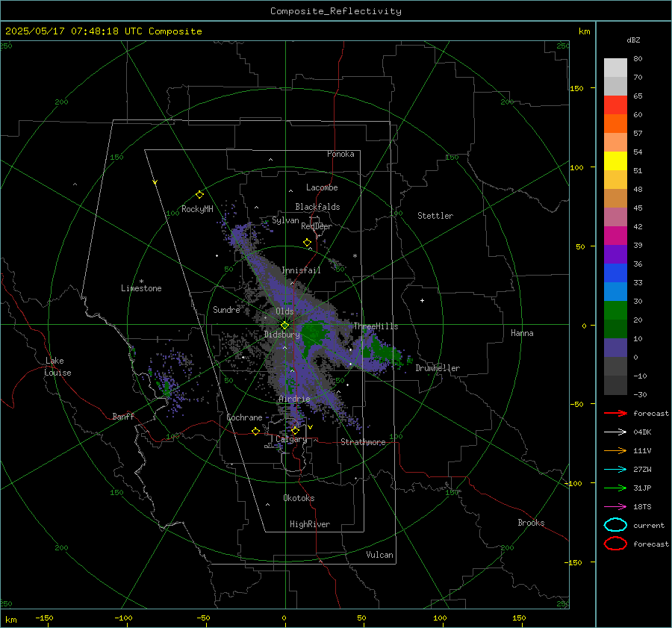Image resolution: width=672 pixels, height=628 pixels.
Task: Click the asterisk marker above Limestone
Action: coord(141,282)
